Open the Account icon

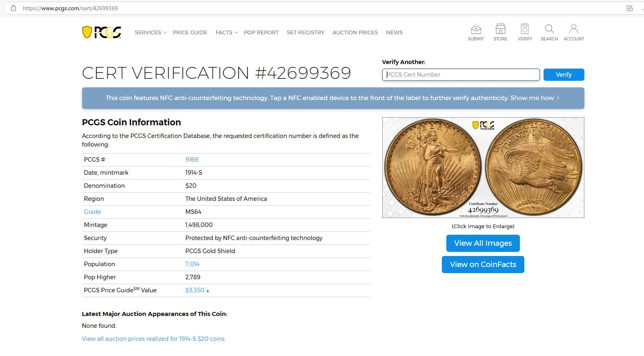pos(574,32)
